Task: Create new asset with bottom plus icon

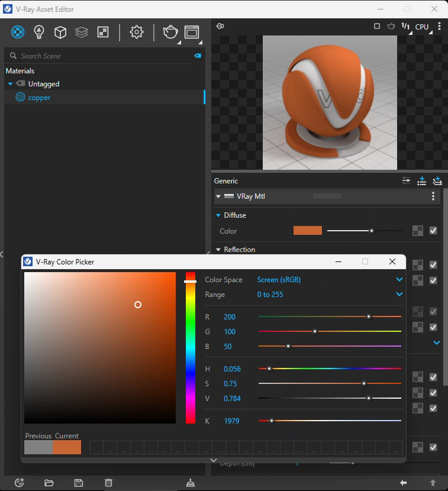Action: coord(20,483)
